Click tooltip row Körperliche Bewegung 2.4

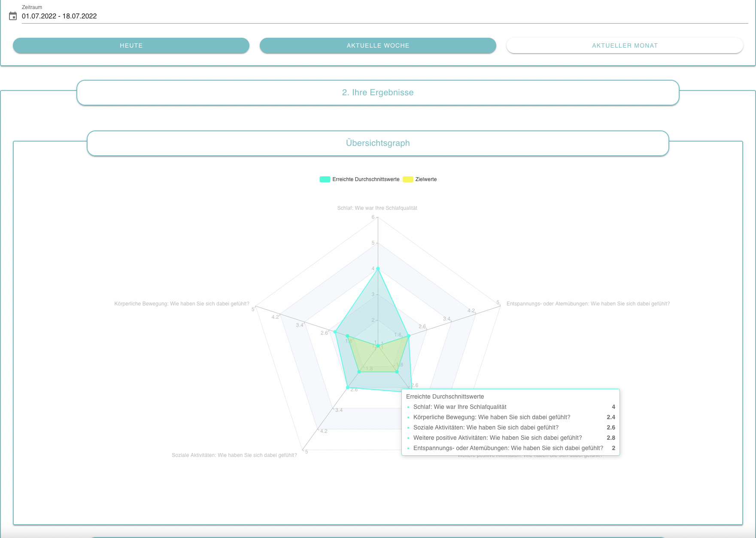(x=510, y=417)
